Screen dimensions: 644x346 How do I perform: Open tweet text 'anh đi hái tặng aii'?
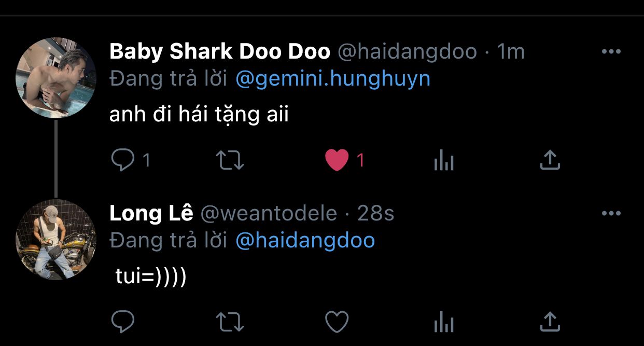[x=199, y=115]
